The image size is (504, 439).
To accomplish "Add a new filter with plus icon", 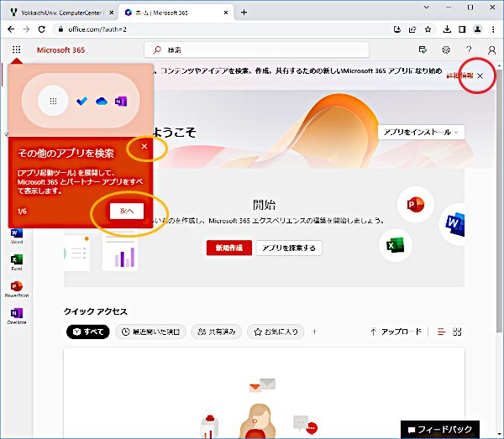I will point(314,332).
